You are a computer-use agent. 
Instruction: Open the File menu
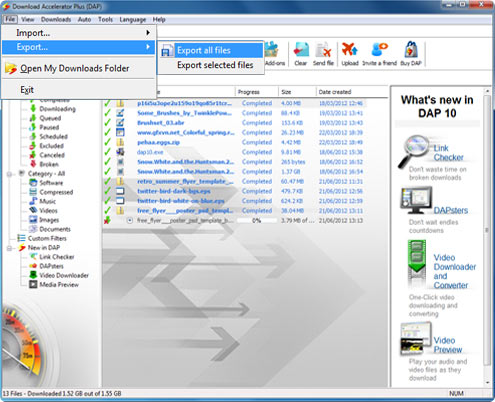(x=10, y=19)
